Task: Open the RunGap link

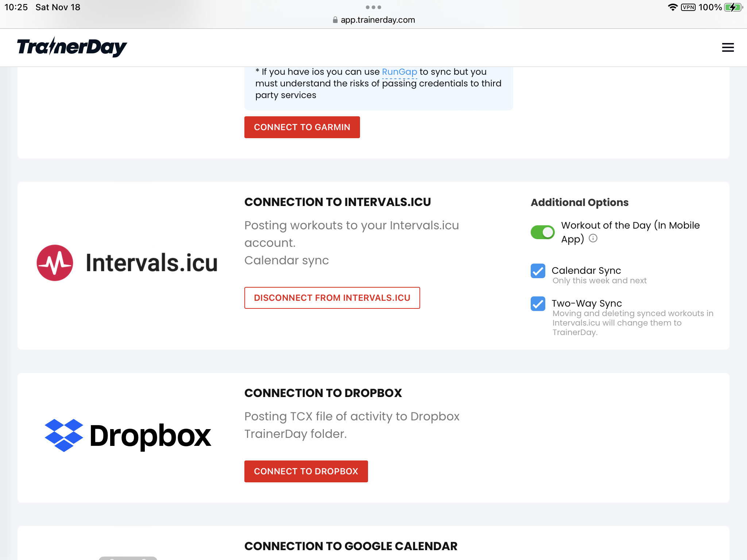Action: click(399, 72)
